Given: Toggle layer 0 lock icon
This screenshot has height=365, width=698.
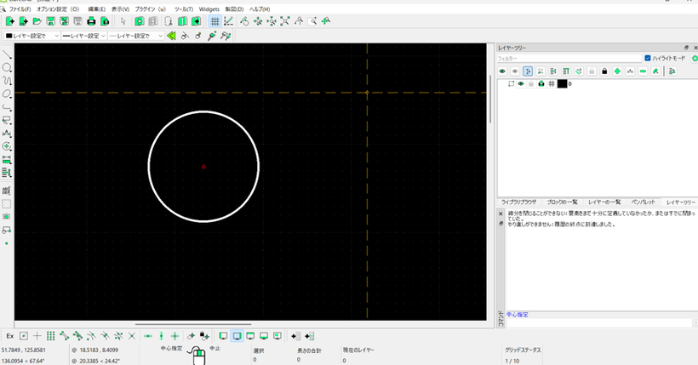Looking at the screenshot, I should pos(531,84).
